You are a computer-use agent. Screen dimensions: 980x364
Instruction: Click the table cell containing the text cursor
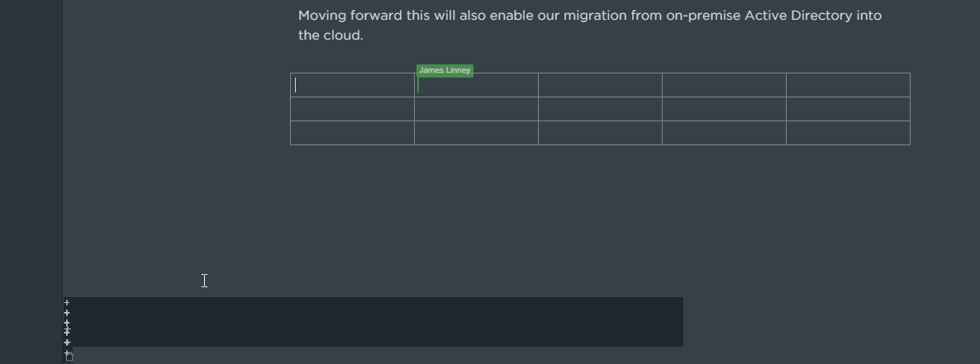tap(353, 85)
